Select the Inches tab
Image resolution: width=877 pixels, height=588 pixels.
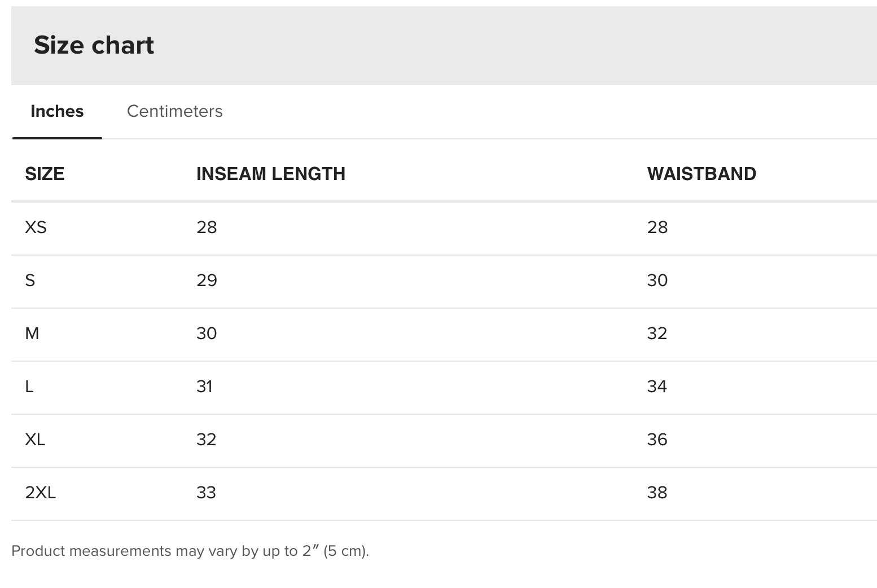(57, 111)
